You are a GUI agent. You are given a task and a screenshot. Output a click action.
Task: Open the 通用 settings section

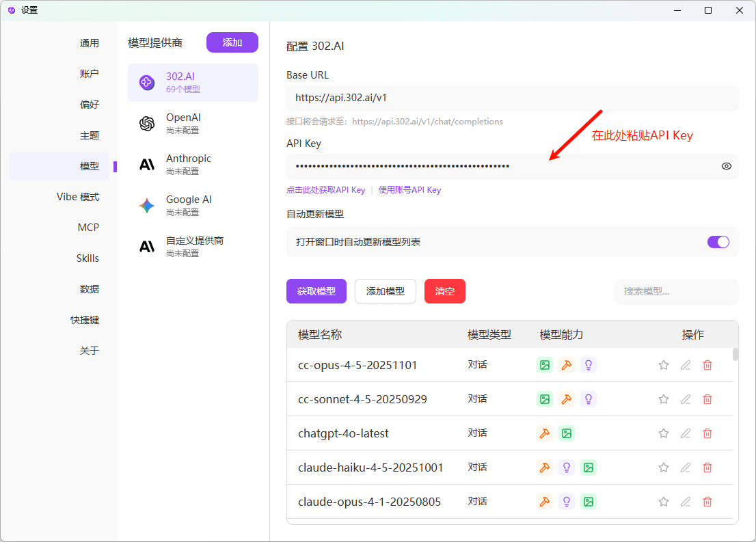pos(89,43)
